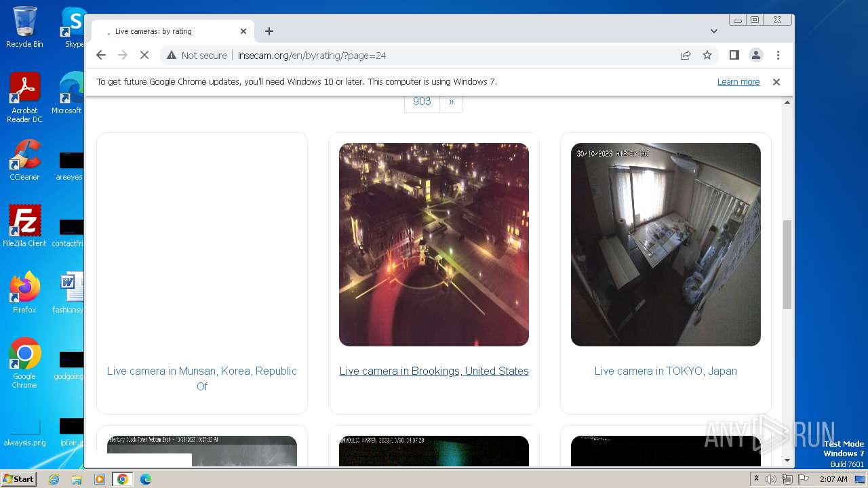Open Live camera in Munsan, Korea link
The width and height of the screenshot is (868, 488).
coord(202,378)
